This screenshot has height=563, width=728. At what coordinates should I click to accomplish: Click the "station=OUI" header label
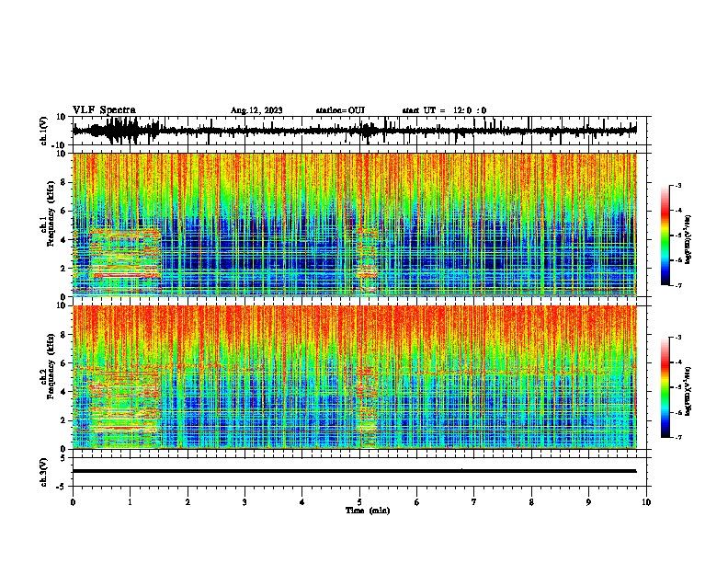(340, 110)
